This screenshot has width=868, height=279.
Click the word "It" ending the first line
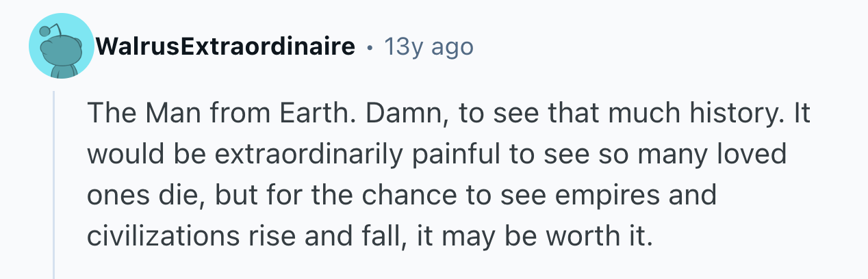pyautogui.click(x=802, y=114)
